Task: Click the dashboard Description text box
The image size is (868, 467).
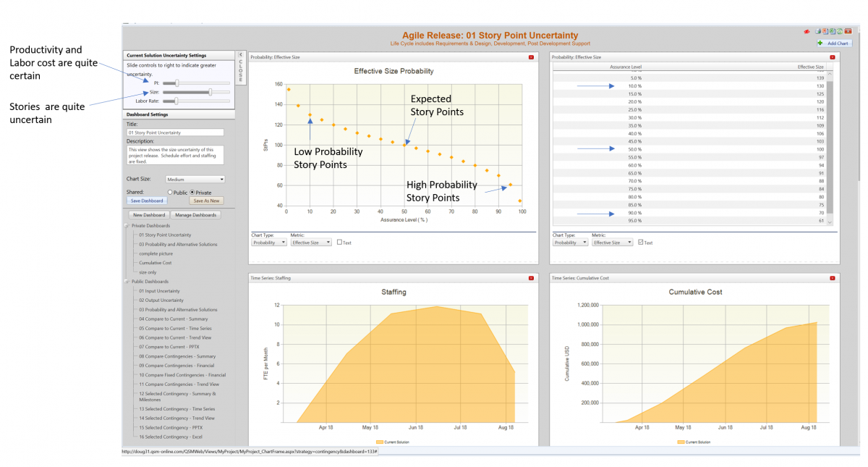Action: (x=175, y=155)
